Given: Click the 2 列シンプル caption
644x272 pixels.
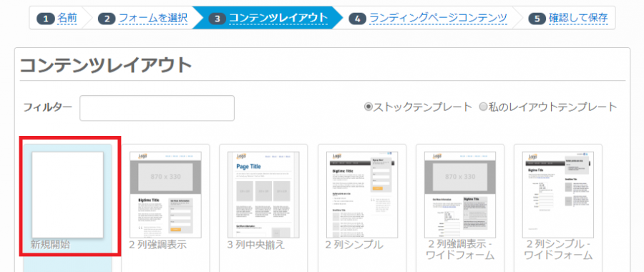Looking at the screenshot, I should (354, 245).
